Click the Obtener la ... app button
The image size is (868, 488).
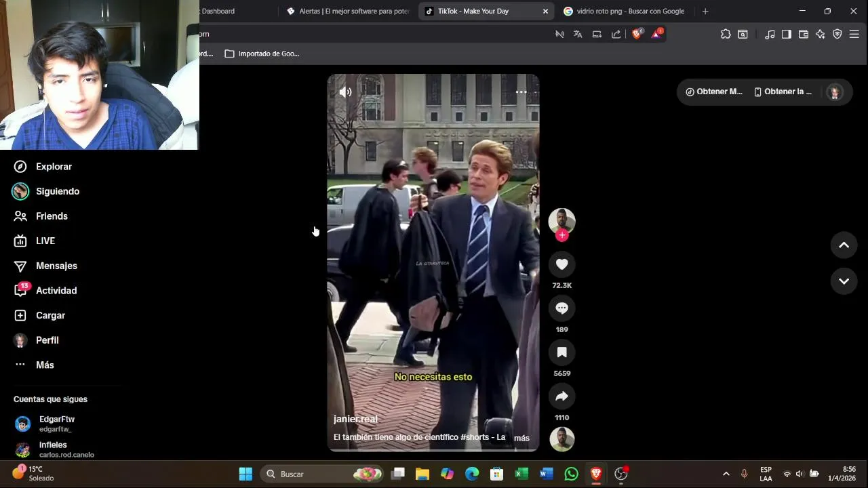point(783,91)
